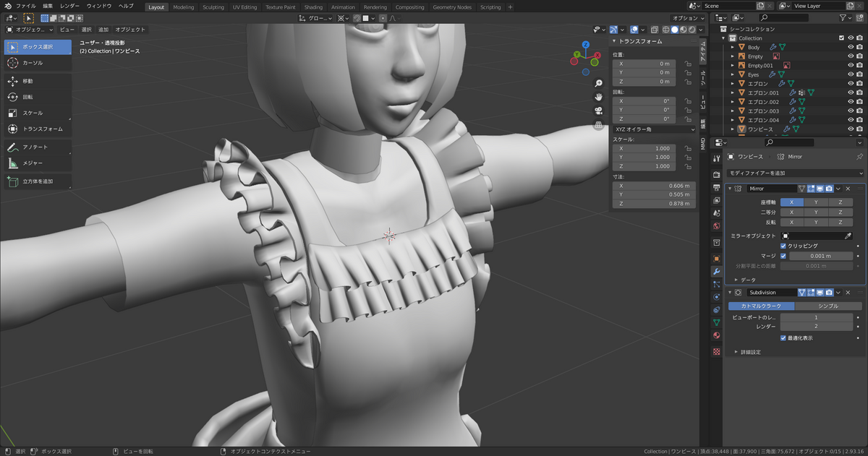Toggle the 最適化表示 checkbox
This screenshot has height=456, width=868.
pyautogui.click(x=783, y=337)
